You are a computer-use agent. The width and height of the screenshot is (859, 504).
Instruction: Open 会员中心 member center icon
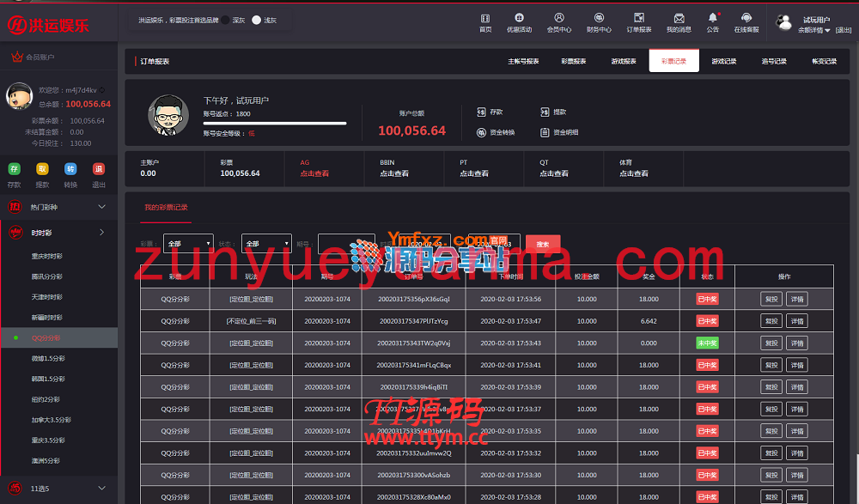point(559,18)
